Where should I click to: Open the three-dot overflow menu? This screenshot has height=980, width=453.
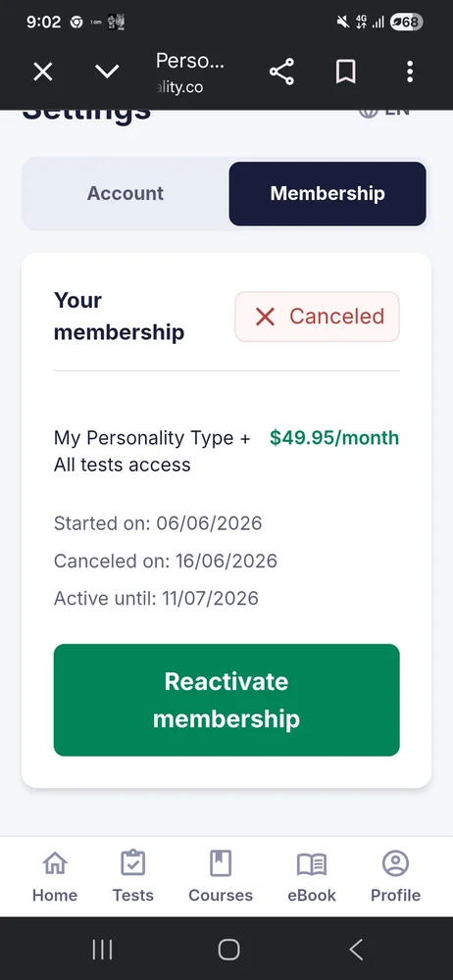409,72
